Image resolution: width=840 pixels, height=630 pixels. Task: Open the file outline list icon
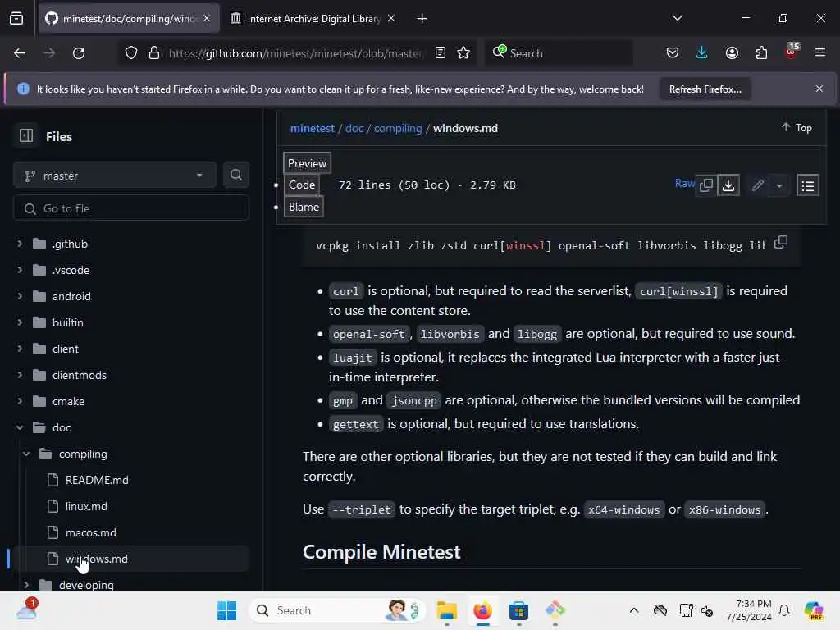tap(807, 186)
